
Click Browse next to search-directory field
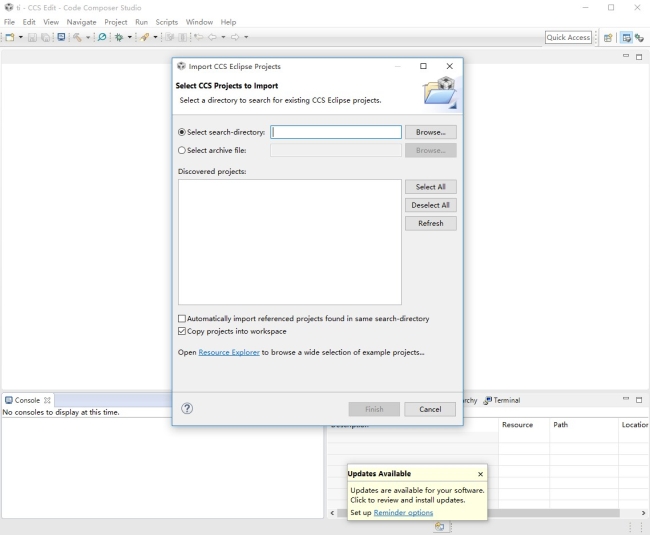click(430, 132)
